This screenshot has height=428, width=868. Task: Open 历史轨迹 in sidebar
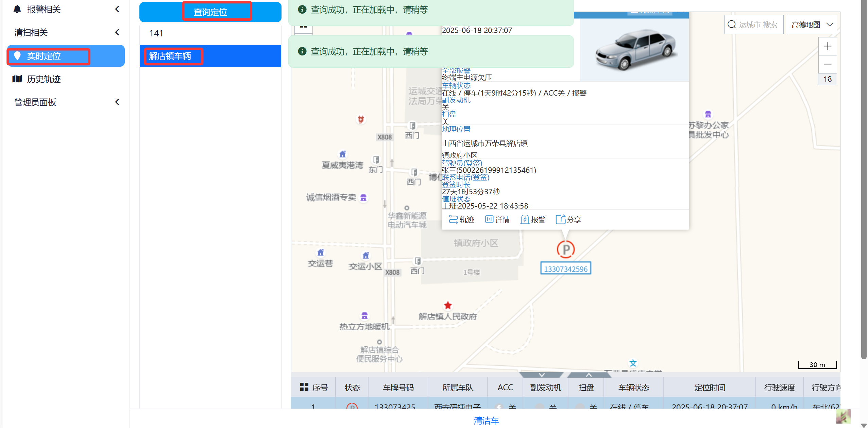coord(44,79)
